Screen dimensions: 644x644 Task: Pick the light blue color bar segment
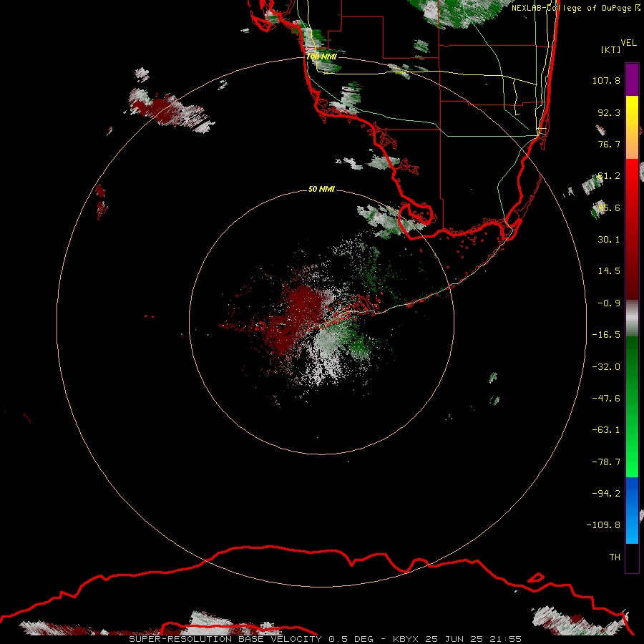click(x=632, y=528)
